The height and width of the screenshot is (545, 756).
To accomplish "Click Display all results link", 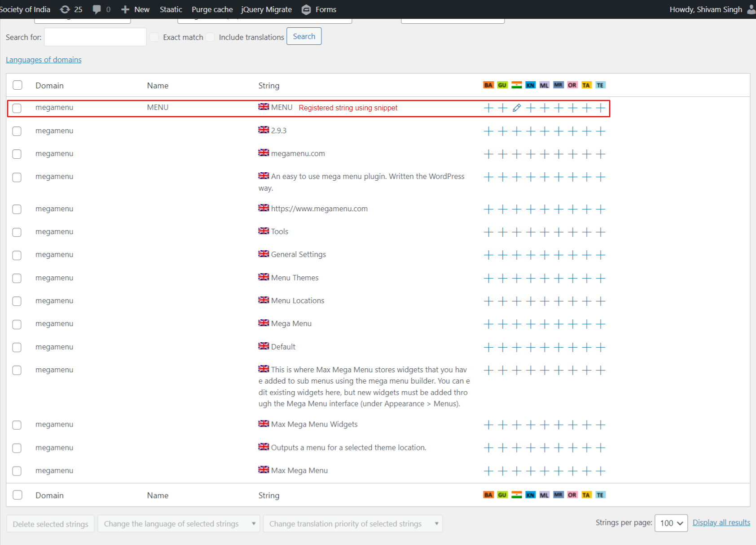I will (x=721, y=523).
